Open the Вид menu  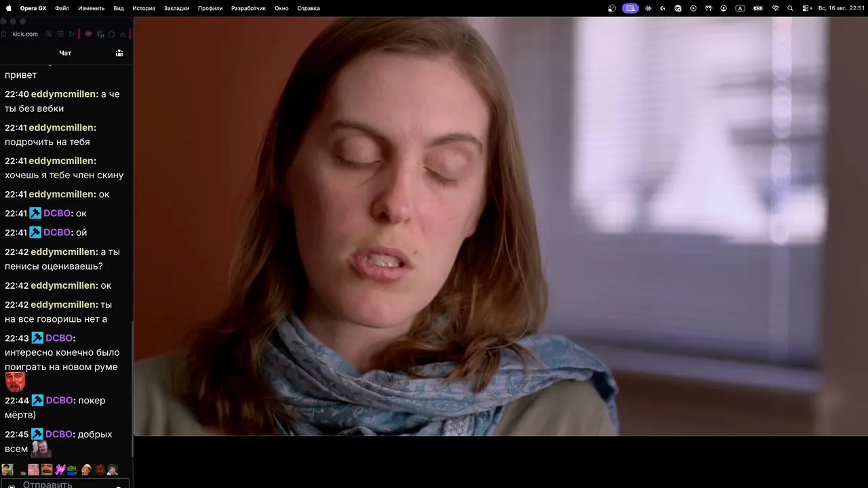pos(119,8)
